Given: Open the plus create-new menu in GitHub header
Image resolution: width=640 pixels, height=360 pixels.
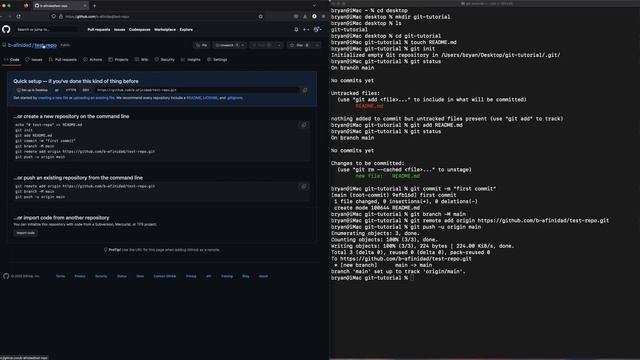Looking at the screenshot, I should pyautogui.click(x=306, y=29).
